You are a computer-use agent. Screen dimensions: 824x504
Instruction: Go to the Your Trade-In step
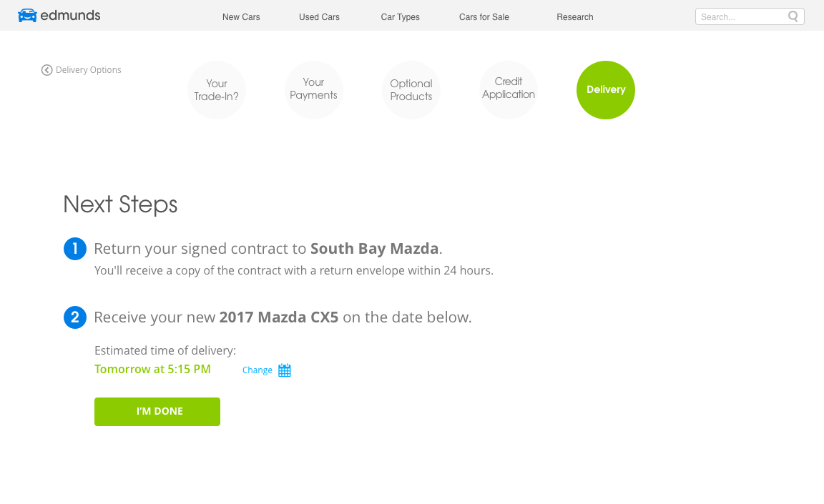[217, 90]
